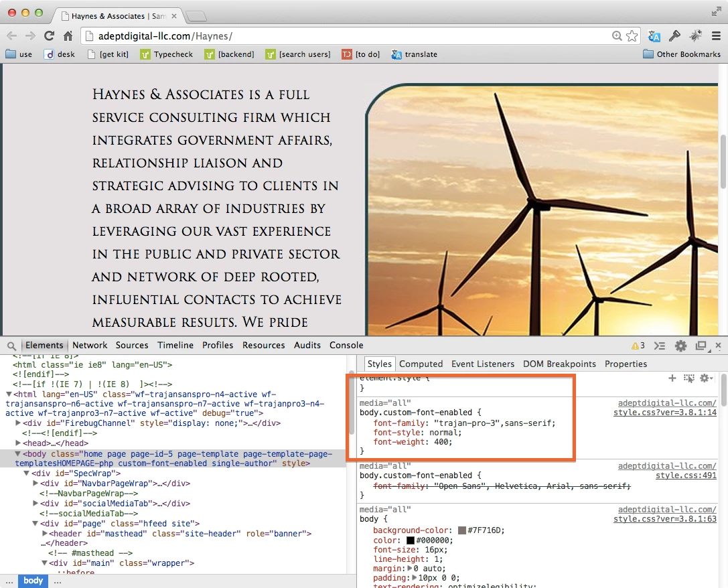Screen dimensions: 728x588
Task: Undock DevTools into separate window
Action: 701,346
